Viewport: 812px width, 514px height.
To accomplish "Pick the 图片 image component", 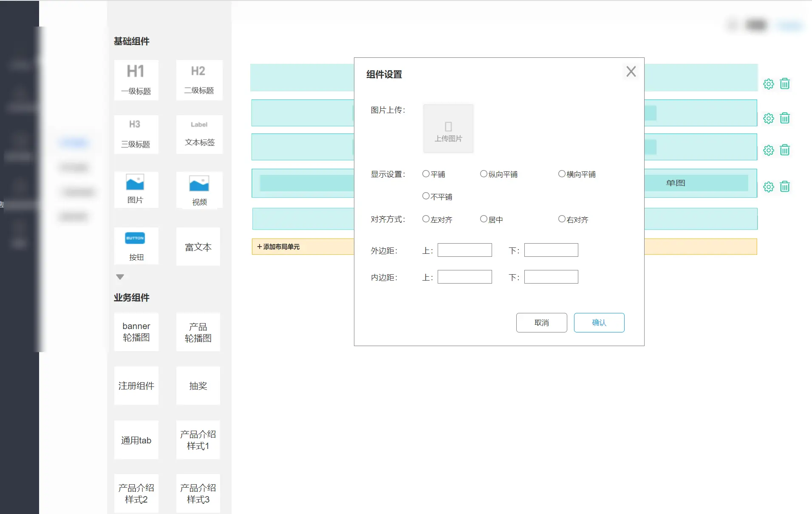I will [136, 189].
